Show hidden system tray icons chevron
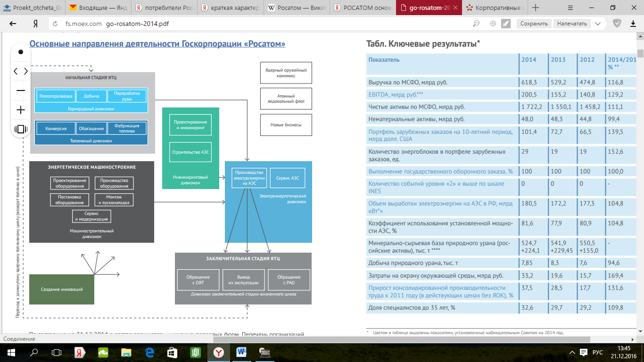This screenshot has width=644, height=362. (x=572, y=353)
